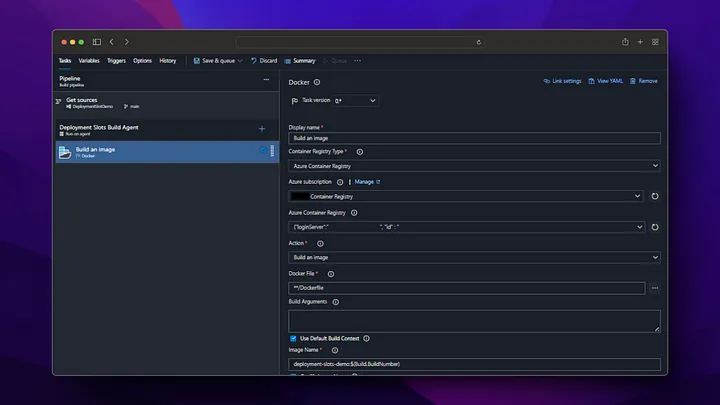Click the browser address bar
Viewport: 720px width, 405px height.
point(360,42)
